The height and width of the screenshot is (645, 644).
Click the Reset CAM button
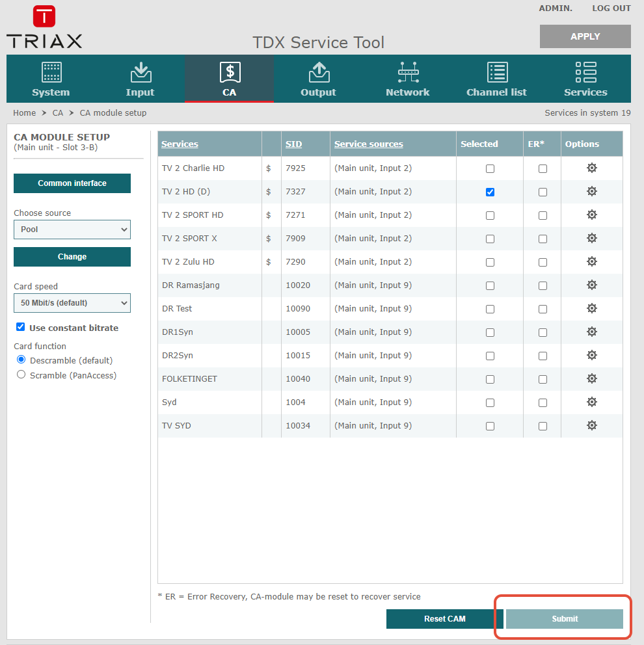click(x=445, y=619)
